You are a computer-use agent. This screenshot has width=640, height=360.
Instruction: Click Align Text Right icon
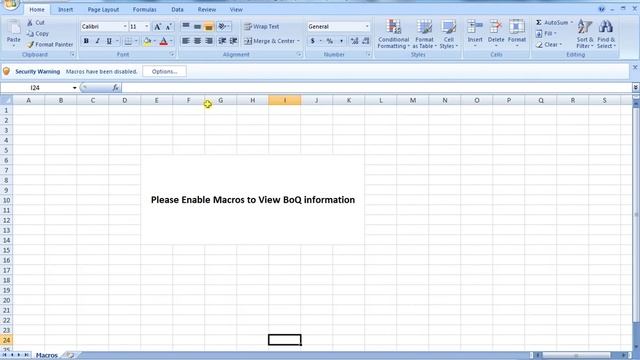(209, 41)
